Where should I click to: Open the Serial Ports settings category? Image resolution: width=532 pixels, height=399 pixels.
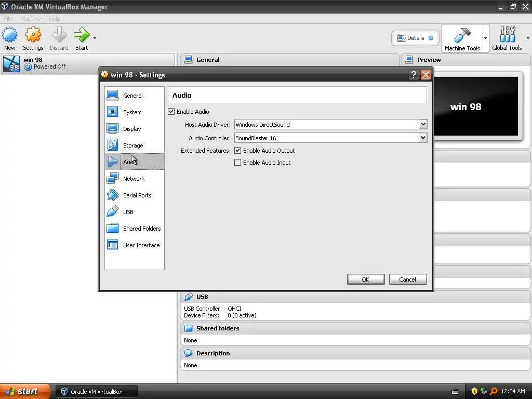point(135,195)
